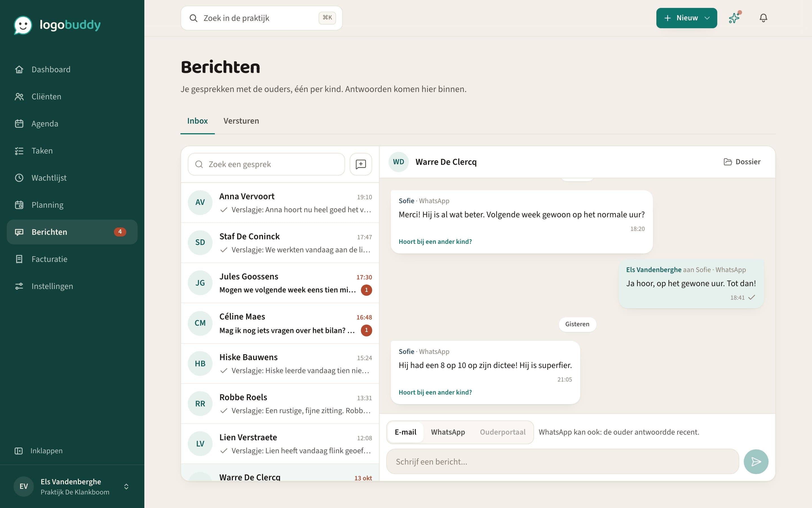Open Jules Goossens unread conversation

tap(280, 283)
